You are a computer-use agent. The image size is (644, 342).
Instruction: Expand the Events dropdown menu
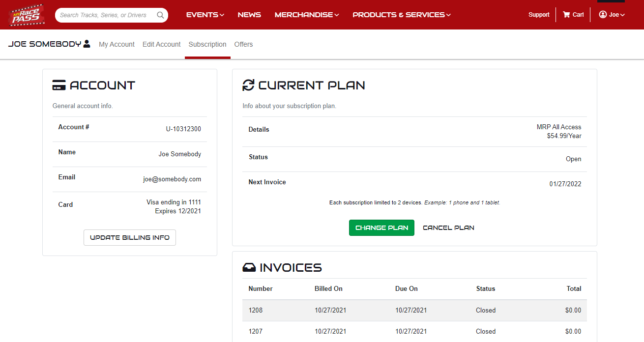click(x=205, y=15)
